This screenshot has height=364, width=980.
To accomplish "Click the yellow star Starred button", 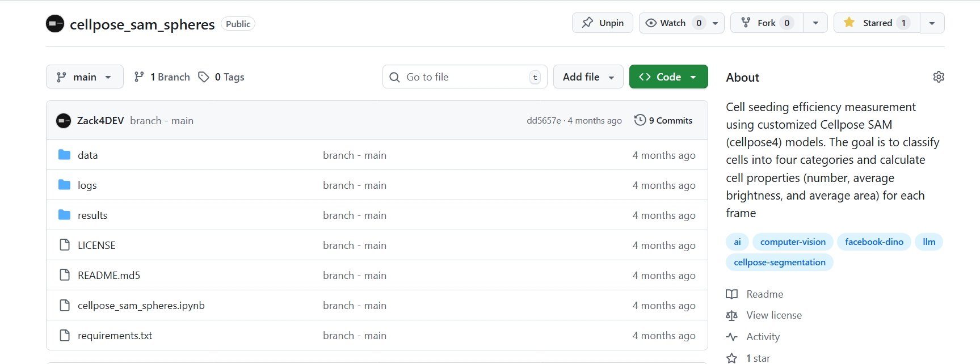I will click(x=877, y=23).
